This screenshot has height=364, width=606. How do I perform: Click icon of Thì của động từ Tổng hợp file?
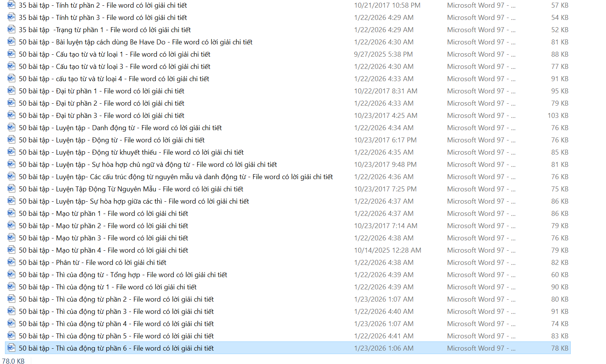(11, 275)
